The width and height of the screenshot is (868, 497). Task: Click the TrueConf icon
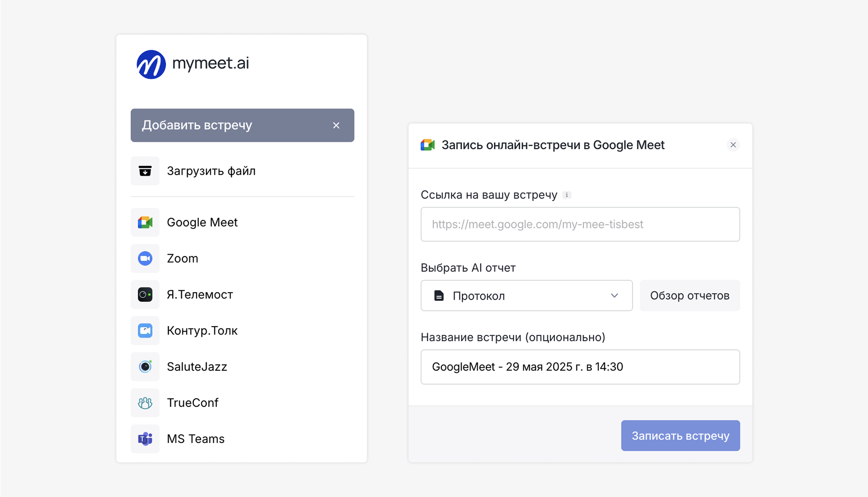145,403
